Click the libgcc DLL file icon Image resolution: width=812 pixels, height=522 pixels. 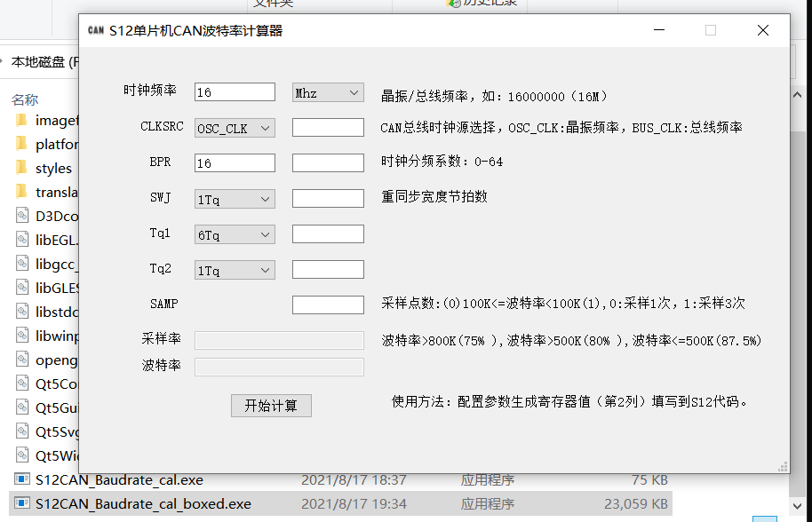[21, 264]
